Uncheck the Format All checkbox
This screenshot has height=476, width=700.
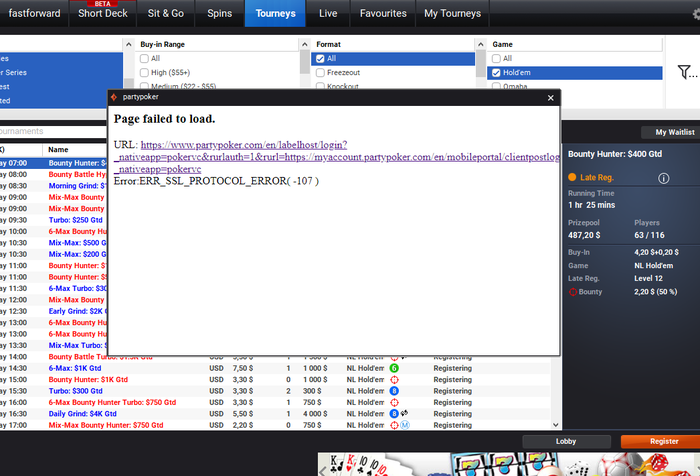320,58
